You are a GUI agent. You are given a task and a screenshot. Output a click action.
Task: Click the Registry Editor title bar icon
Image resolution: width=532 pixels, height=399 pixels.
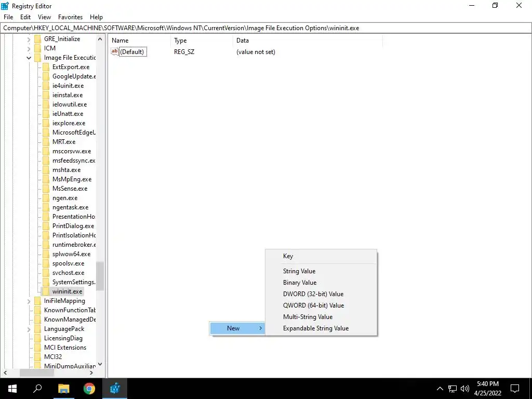coord(5,6)
